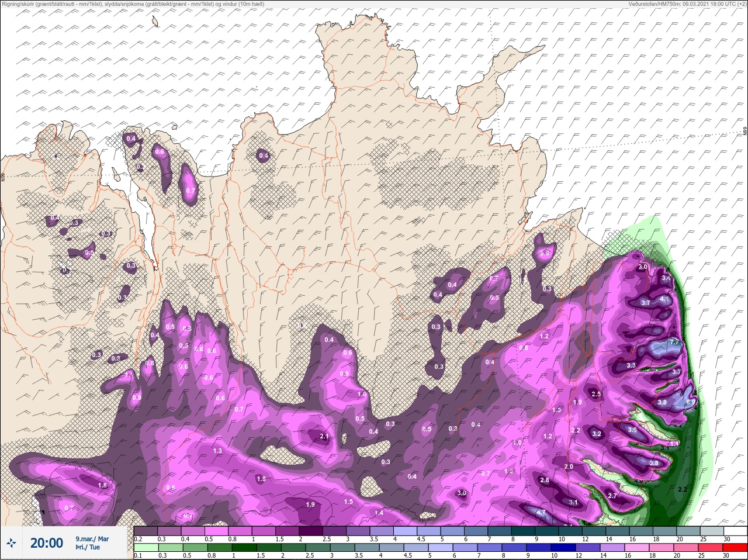Click the 3.1 precipitation value on the map
Viewport: 748px width, 560px height.
tap(573, 503)
